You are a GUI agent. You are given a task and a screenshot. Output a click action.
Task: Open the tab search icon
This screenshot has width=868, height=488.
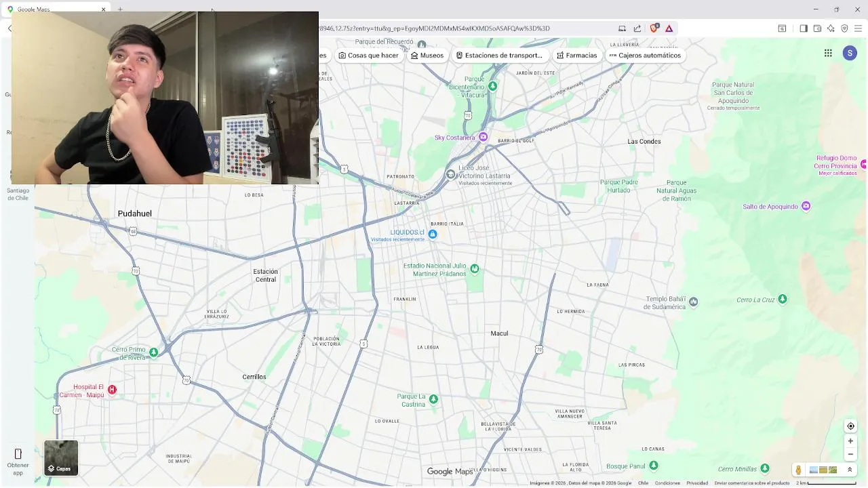click(x=782, y=28)
